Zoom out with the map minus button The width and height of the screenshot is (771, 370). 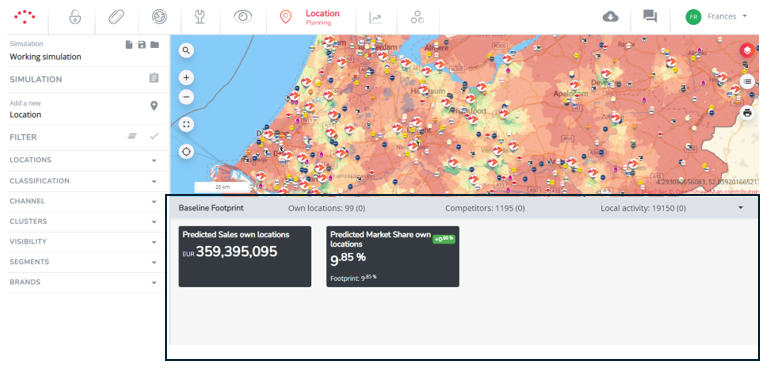(x=186, y=97)
